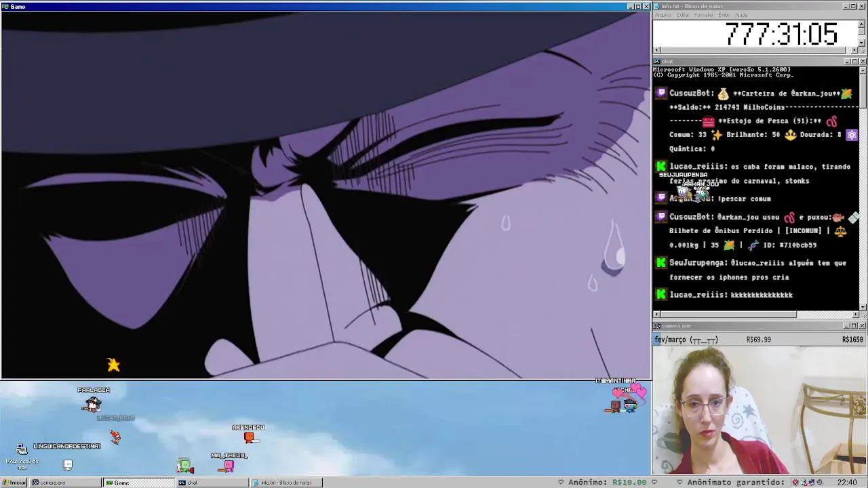Click the sparkle icon before Brilhante
The height and width of the screenshot is (488, 868).
[x=716, y=135]
